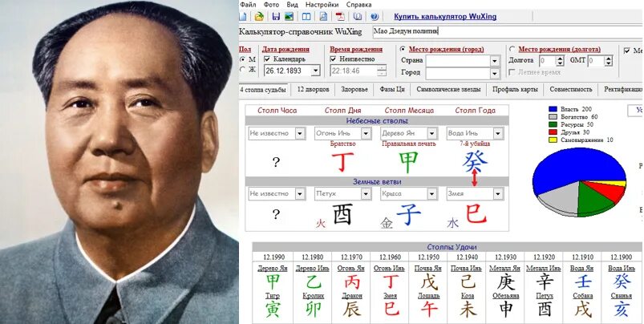Click the print preview page icon
Image resolution: width=644 pixels, height=324 pixels.
323,16
